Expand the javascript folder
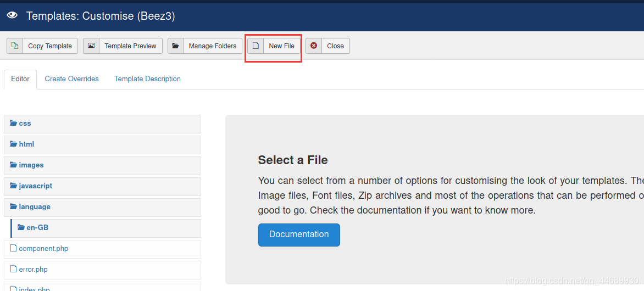 pos(35,186)
